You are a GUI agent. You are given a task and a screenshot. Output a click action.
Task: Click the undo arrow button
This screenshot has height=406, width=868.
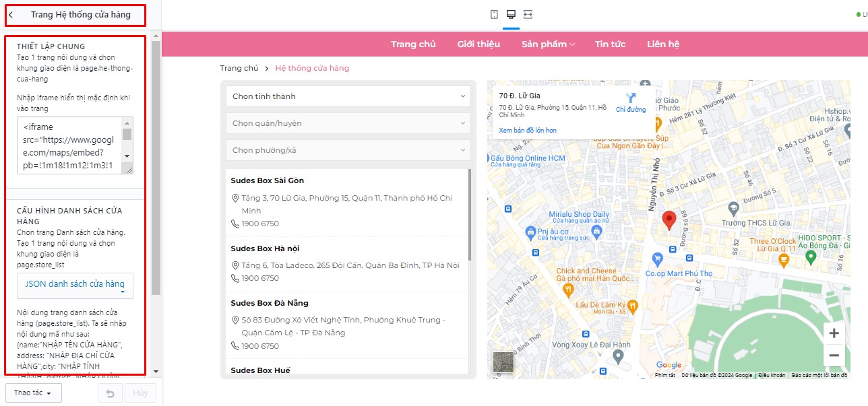(x=111, y=393)
